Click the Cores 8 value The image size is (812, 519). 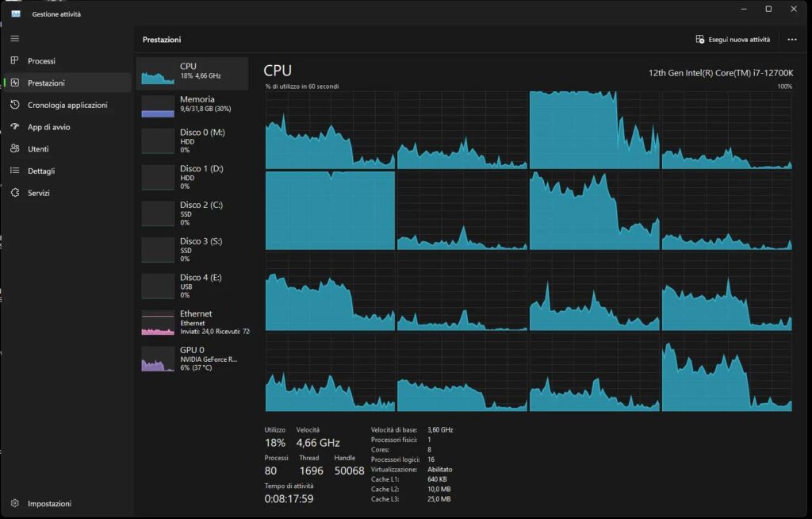coord(429,449)
